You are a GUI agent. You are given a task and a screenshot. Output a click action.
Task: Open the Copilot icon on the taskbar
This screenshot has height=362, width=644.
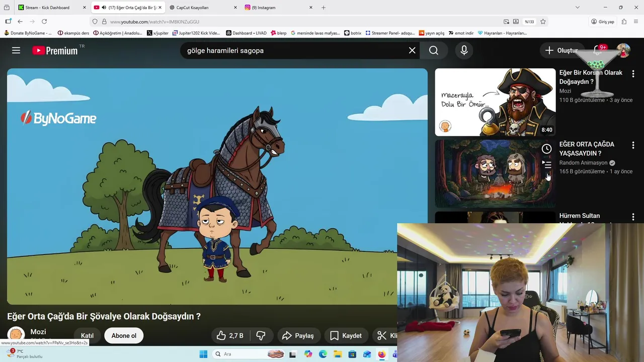point(308,354)
